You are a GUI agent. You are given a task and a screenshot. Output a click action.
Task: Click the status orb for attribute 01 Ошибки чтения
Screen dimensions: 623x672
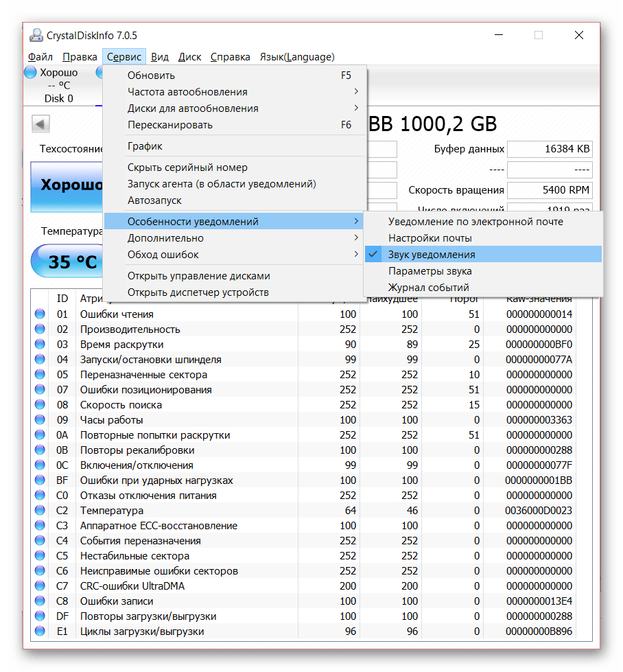point(40,314)
